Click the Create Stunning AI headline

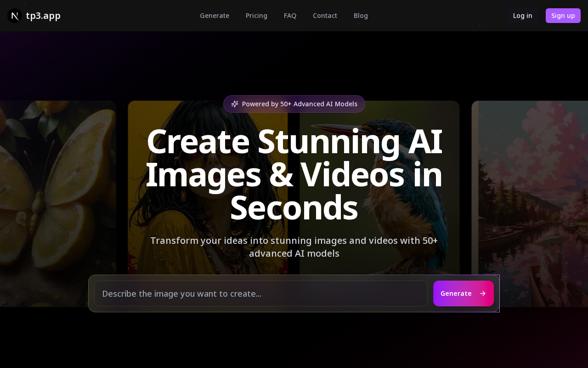click(294, 175)
